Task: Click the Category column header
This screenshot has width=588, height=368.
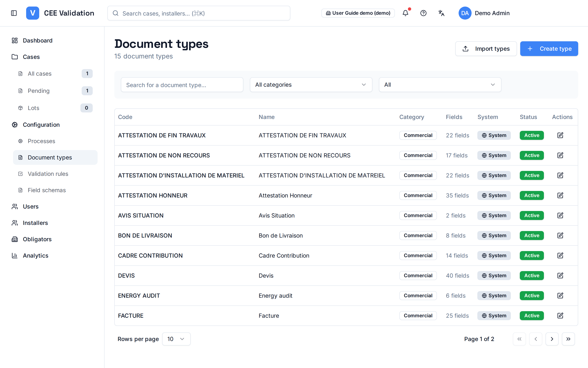Action: coord(412,117)
